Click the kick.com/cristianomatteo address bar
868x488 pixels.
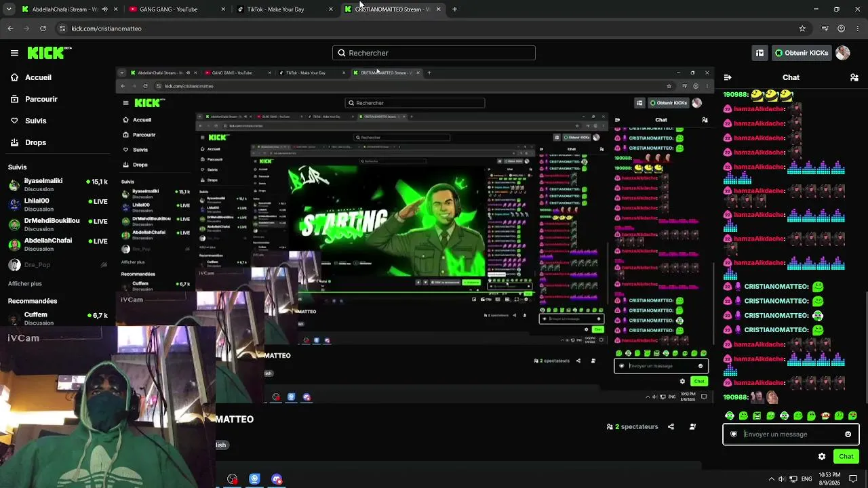coord(432,28)
